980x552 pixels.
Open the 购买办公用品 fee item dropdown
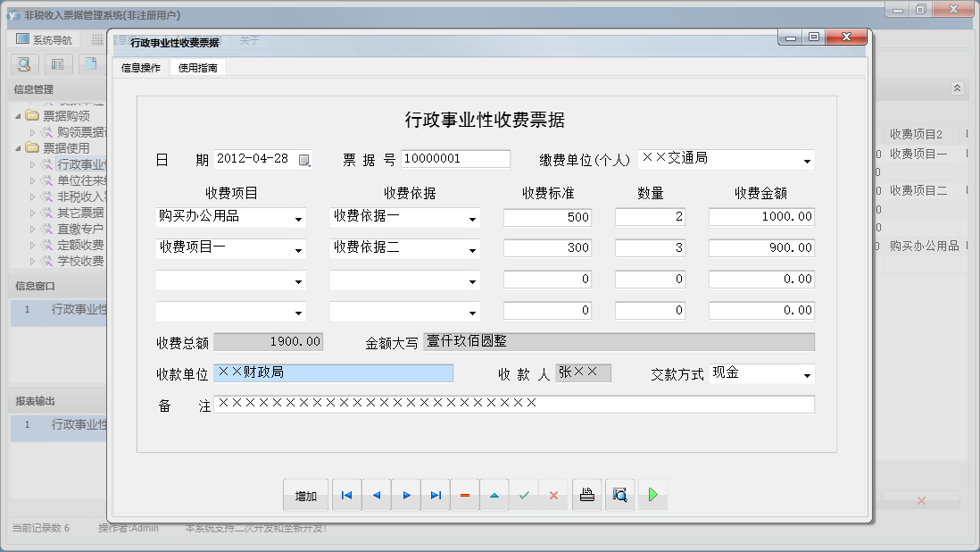click(x=298, y=219)
